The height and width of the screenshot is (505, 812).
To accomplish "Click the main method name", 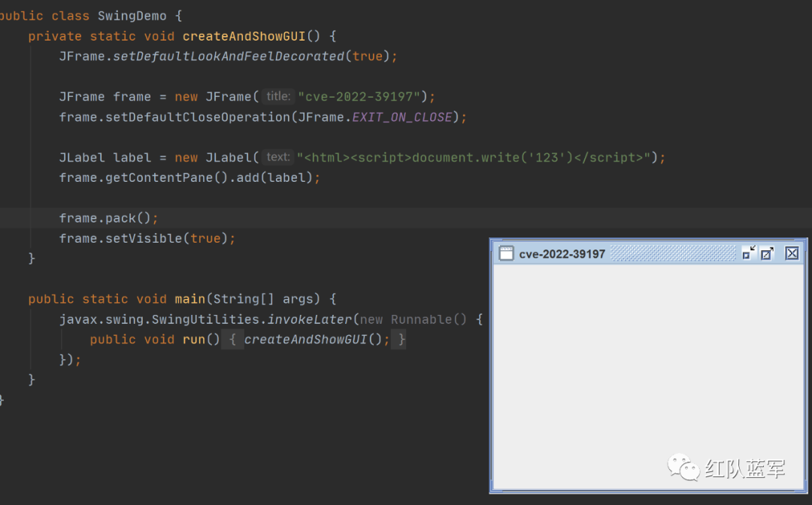I will point(190,299).
